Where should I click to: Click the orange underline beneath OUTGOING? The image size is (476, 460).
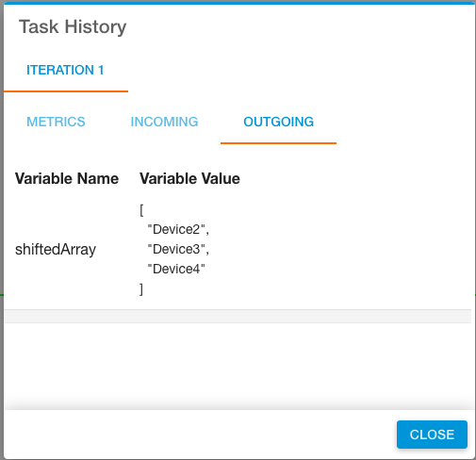tap(278, 143)
